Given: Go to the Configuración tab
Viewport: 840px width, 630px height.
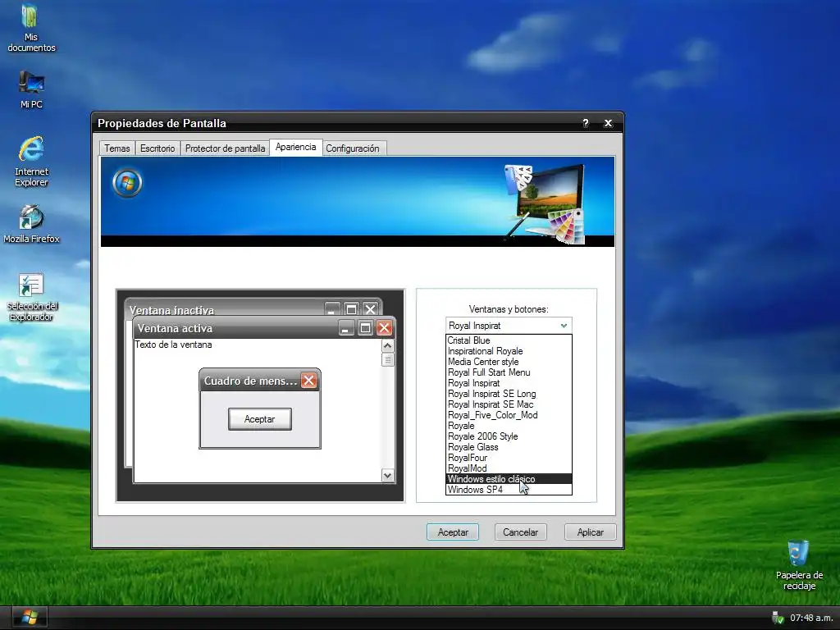Looking at the screenshot, I should point(353,148).
